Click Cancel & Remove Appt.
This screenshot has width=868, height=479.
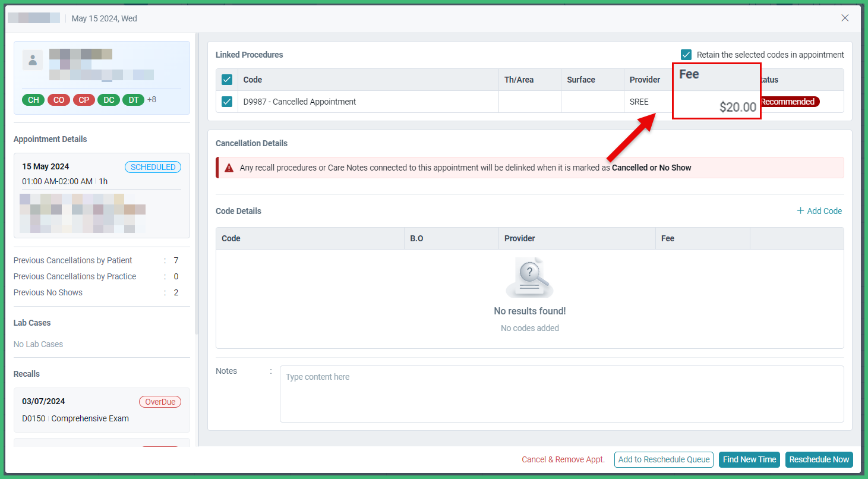pos(563,459)
